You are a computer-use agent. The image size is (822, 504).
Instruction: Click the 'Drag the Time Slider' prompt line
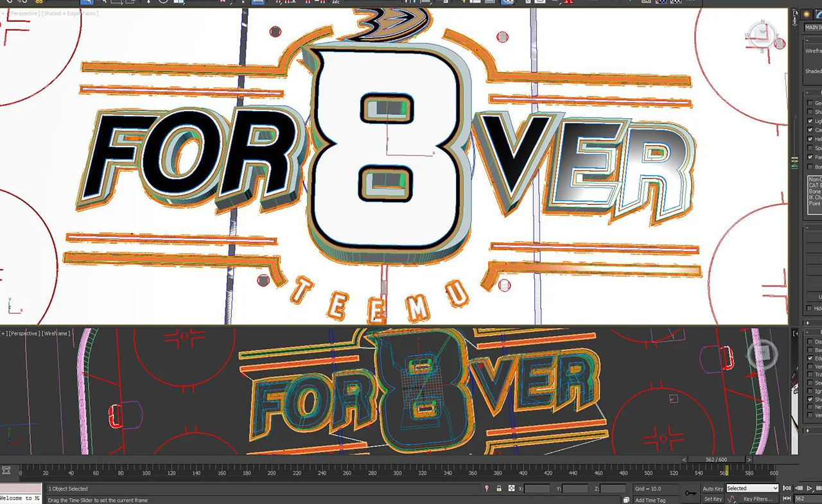point(98,500)
